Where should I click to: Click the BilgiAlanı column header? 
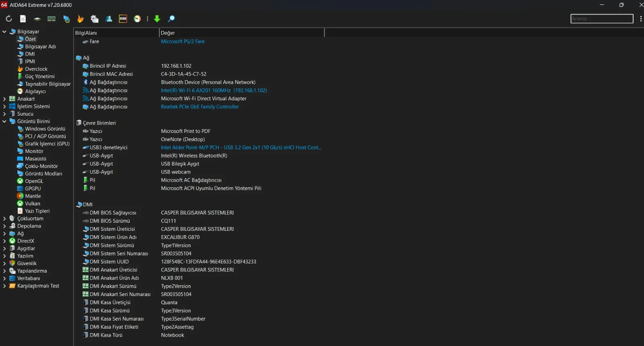pos(116,33)
